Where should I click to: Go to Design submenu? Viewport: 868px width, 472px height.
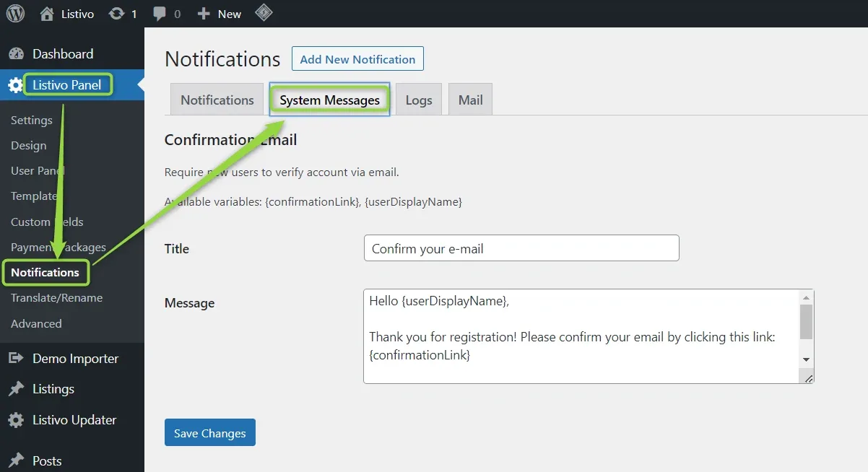pyautogui.click(x=29, y=146)
